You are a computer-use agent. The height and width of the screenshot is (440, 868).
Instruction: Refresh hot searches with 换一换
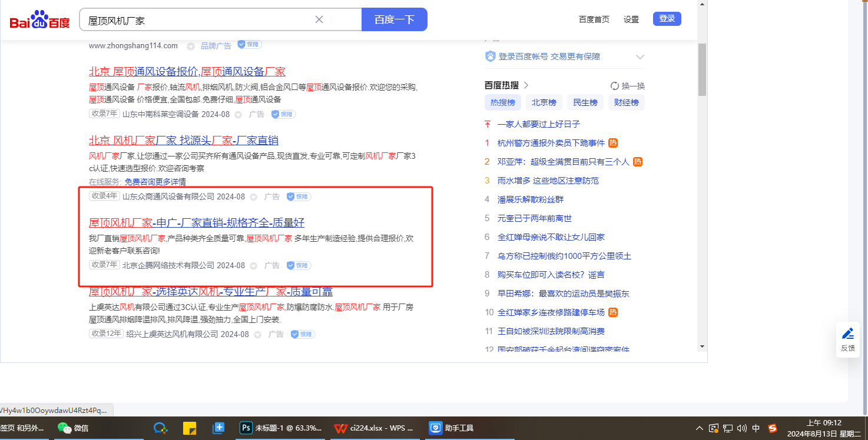tap(628, 86)
